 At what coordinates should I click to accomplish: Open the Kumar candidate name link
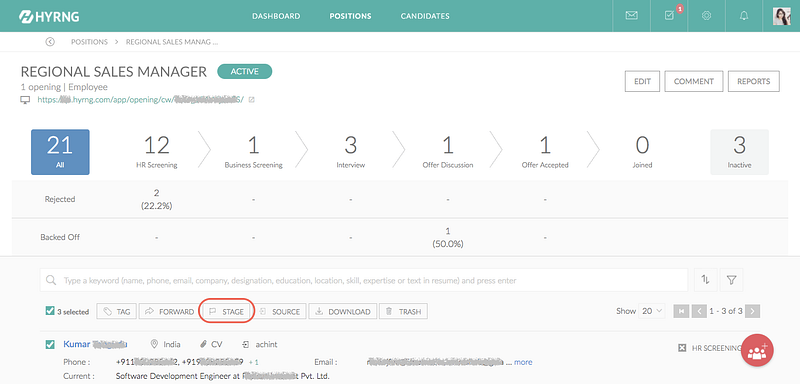pyautogui.click(x=95, y=344)
